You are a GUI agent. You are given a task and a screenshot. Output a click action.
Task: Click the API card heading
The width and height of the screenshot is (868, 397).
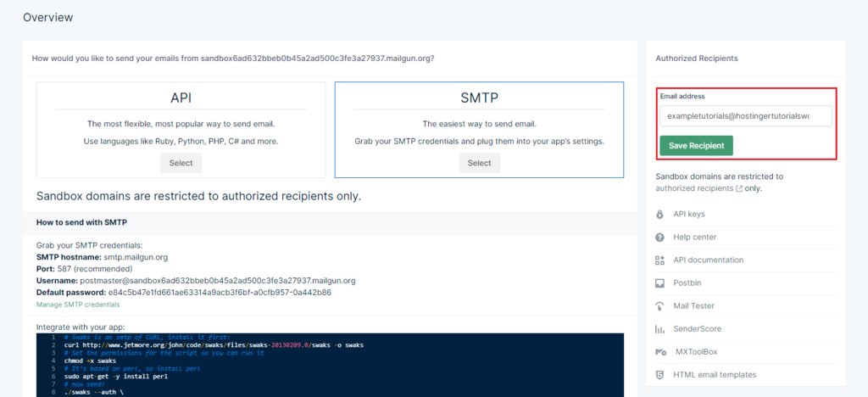181,98
